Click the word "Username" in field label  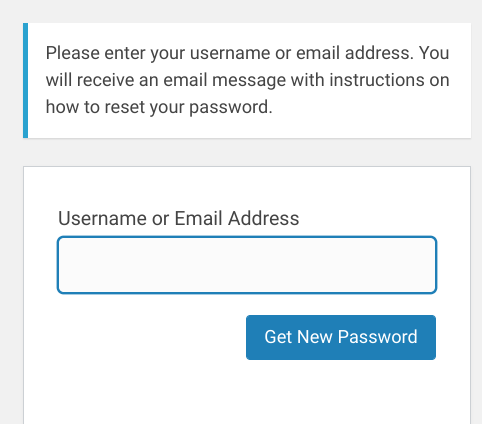coord(102,219)
